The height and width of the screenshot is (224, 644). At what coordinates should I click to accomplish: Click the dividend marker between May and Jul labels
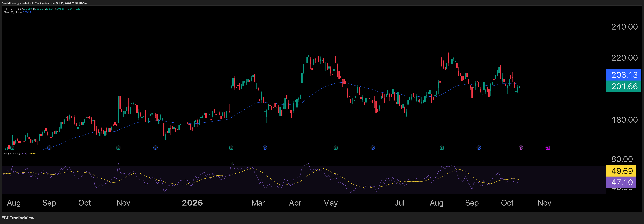click(373, 148)
